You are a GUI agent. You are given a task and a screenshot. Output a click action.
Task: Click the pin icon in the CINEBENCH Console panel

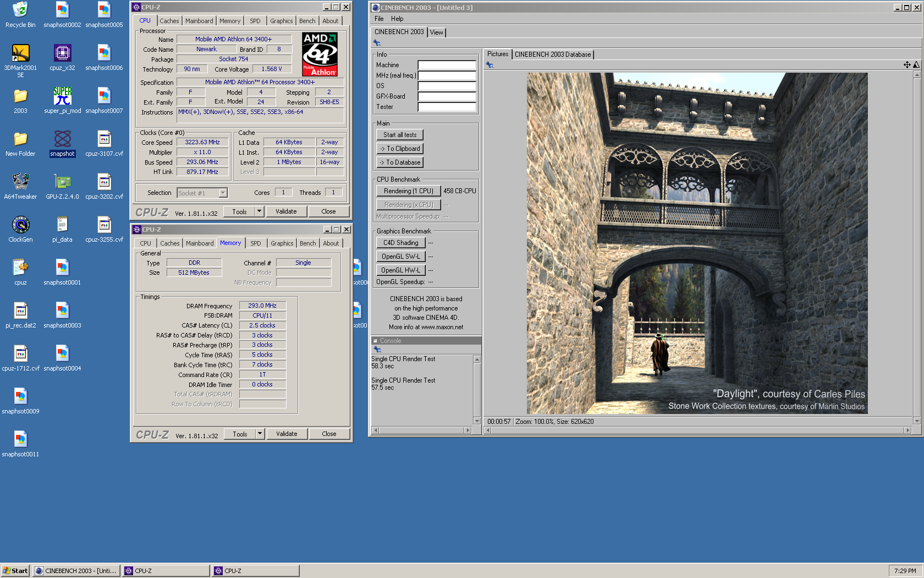(377, 349)
